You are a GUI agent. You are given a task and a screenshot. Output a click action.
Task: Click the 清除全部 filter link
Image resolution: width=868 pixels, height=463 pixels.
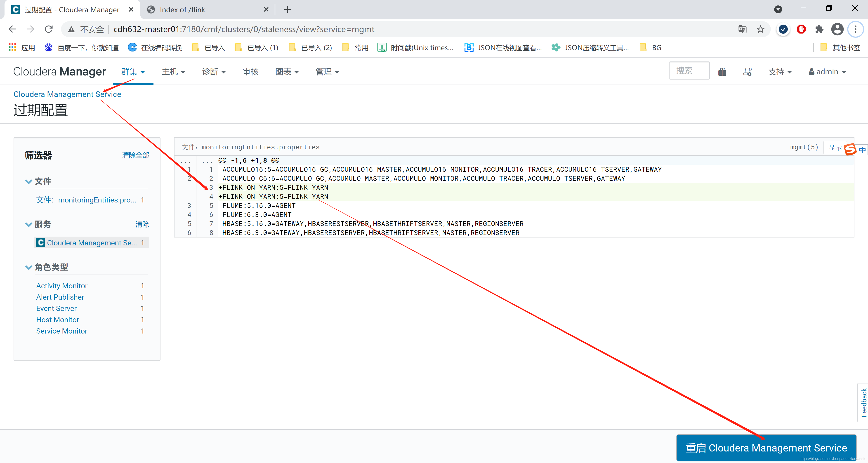(135, 155)
